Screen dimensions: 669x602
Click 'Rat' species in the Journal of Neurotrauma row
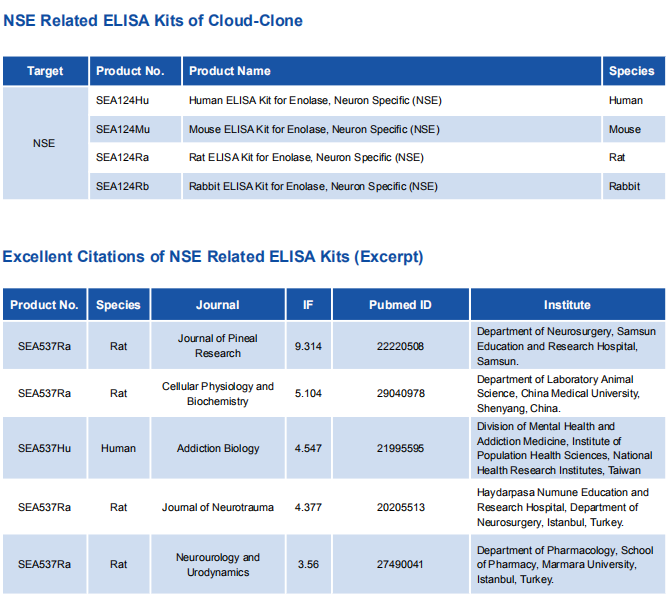click(118, 507)
